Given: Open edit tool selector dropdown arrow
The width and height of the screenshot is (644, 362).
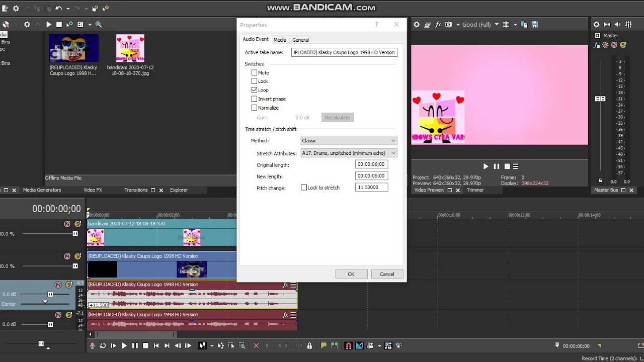Looking at the screenshot, I should click(x=212, y=345).
